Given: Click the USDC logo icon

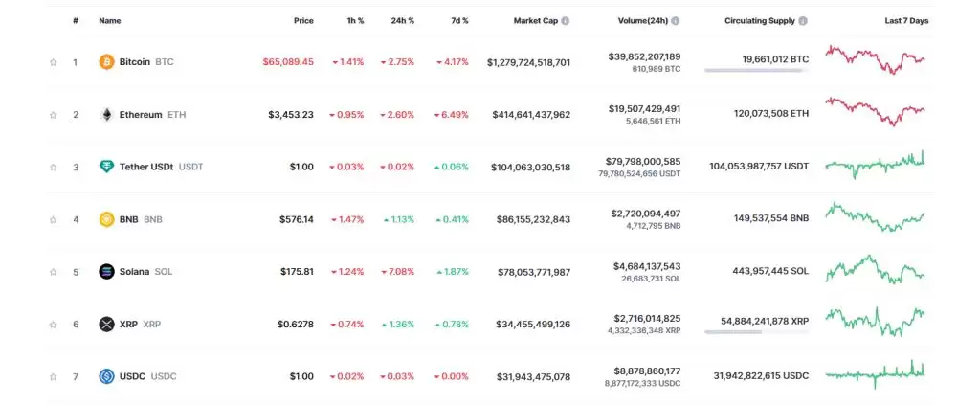Looking at the screenshot, I should point(106,376).
